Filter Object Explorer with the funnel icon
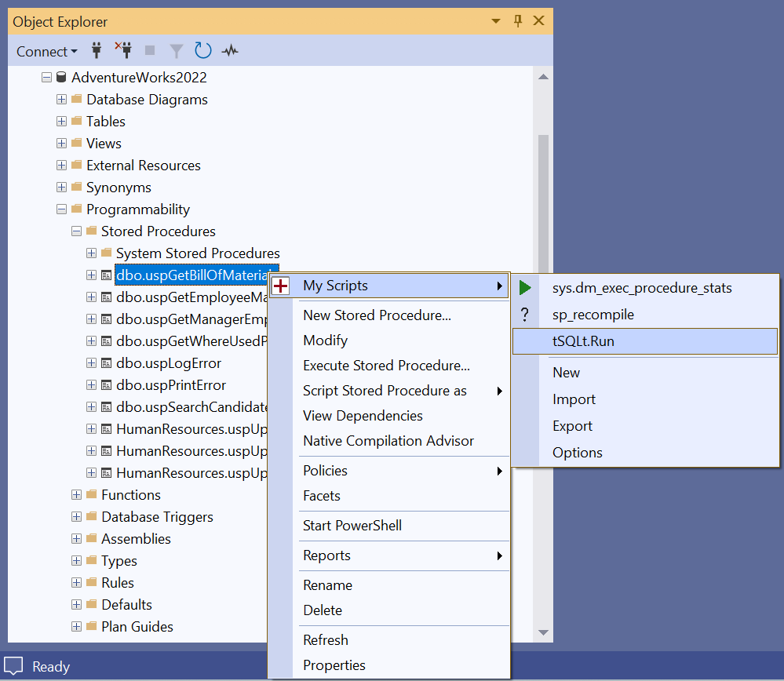Screen dimensions: 784x681 [176, 50]
